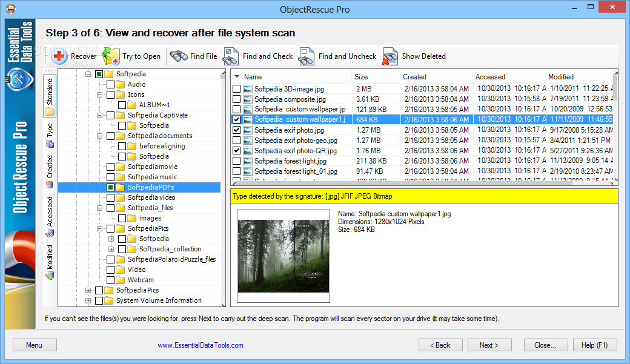Open Help (F1)
Viewport: 630px width, 364px height.
[595, 345]
